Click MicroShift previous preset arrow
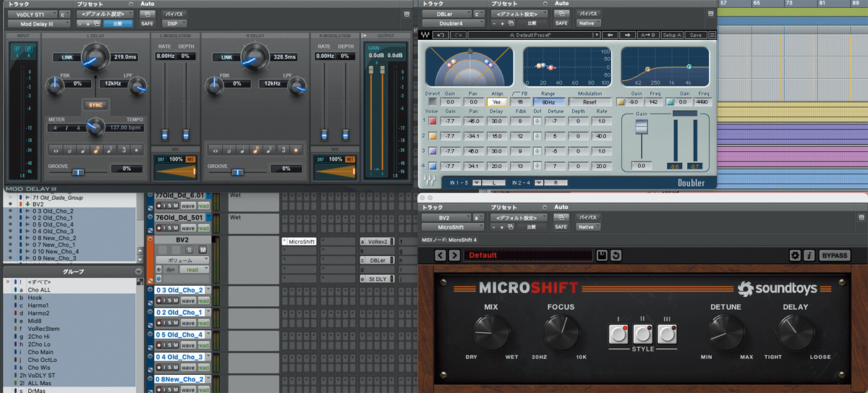868x393 pixels. coord(441,255)
